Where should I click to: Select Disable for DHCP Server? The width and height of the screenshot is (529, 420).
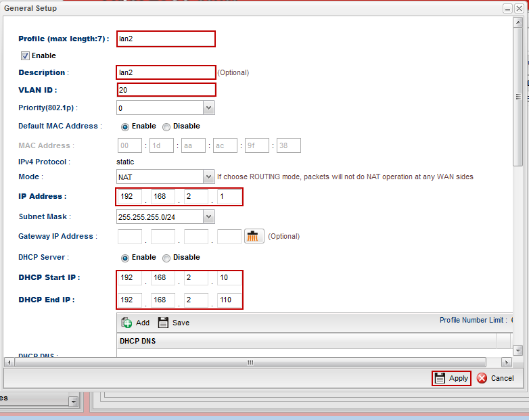tap(166, 258)
